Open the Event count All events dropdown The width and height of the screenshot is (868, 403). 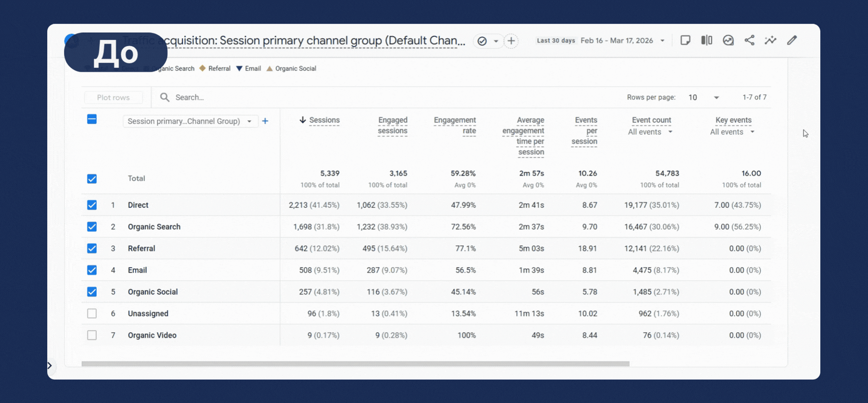pyautogui.click(x=650, y=132)
